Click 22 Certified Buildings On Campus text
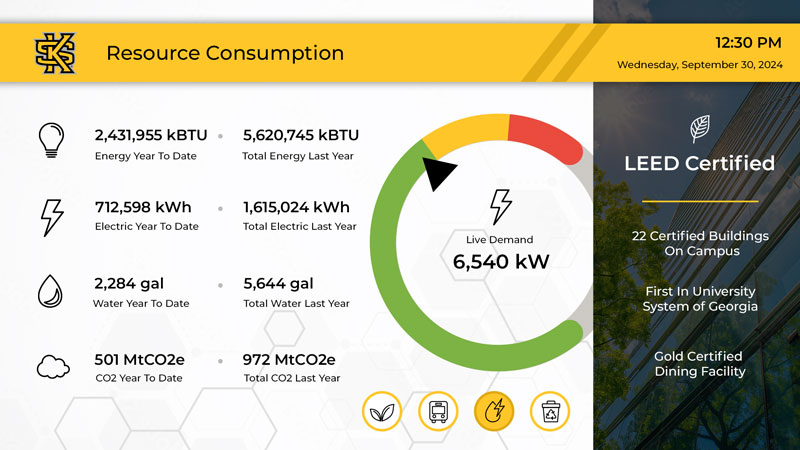This screenshot has height=450, width=800. [x=700, y=243]
